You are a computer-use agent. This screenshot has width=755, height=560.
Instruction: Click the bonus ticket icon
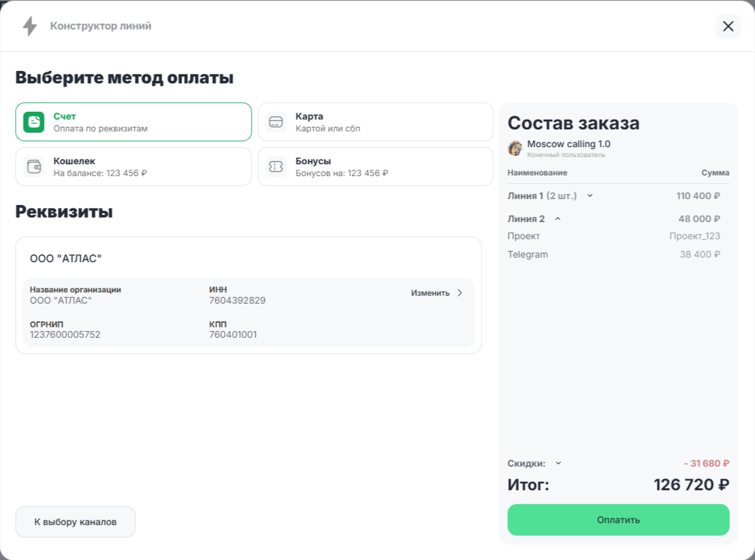276,167
